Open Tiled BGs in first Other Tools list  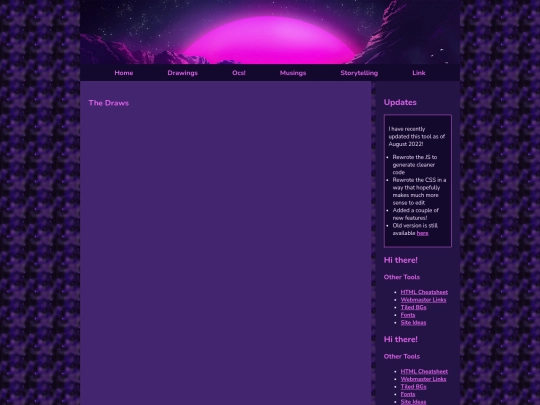[x=413, y=307]
